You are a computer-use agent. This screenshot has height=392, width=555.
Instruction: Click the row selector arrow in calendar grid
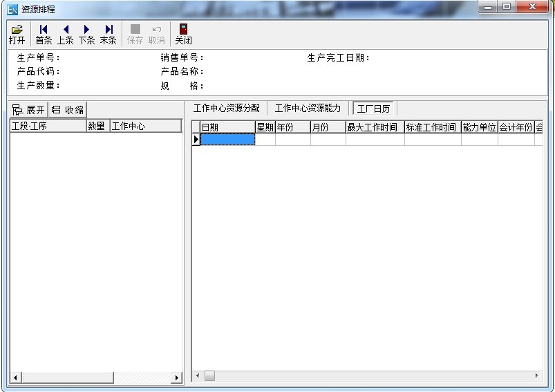pos(196,139)
